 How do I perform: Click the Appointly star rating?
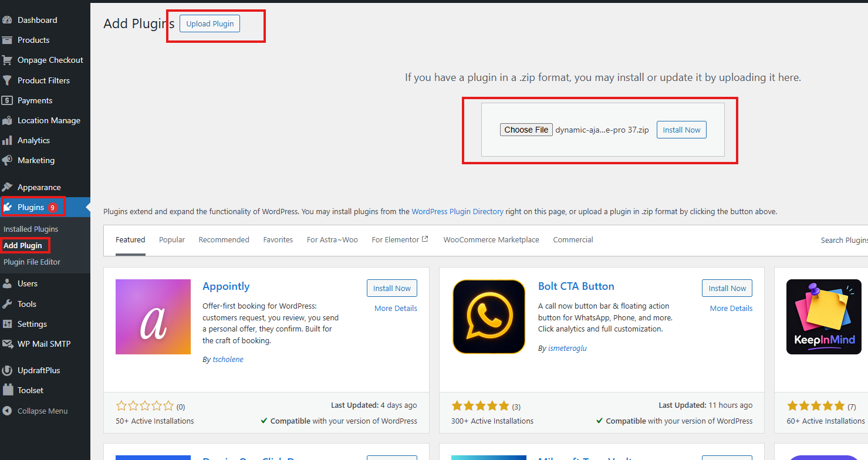point(145,405)
